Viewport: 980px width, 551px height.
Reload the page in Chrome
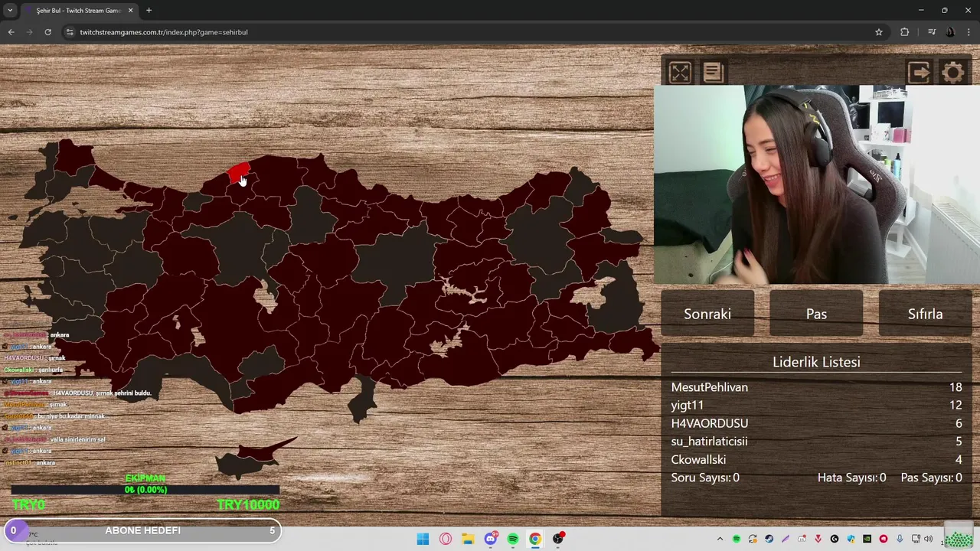(47, 32)
